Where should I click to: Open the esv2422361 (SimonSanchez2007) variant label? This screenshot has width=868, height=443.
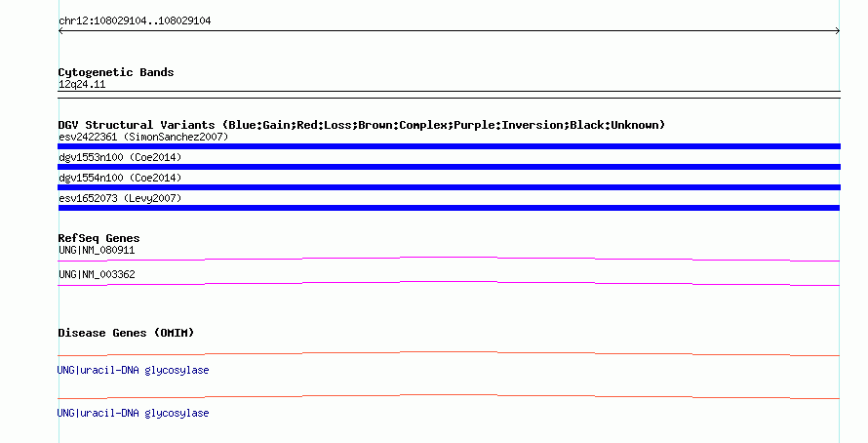pos(143,137)
